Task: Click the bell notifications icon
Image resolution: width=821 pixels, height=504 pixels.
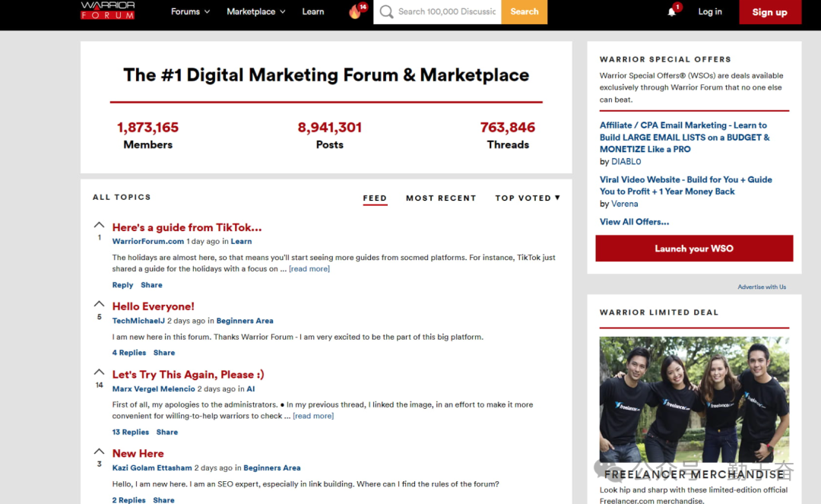Action: click(671, 12)
